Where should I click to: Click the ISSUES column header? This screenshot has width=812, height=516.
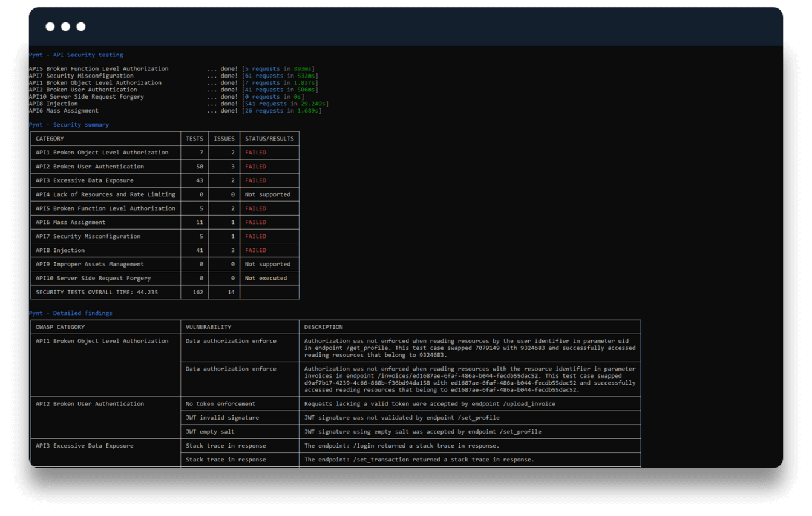[x=223, y=138]
